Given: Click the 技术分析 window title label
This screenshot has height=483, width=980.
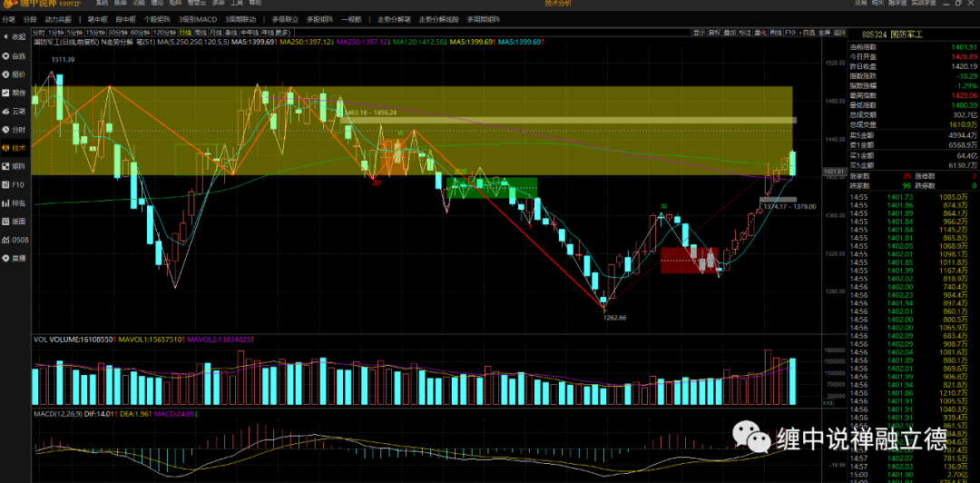Looking at the screenshot, I should click(558, 3).
